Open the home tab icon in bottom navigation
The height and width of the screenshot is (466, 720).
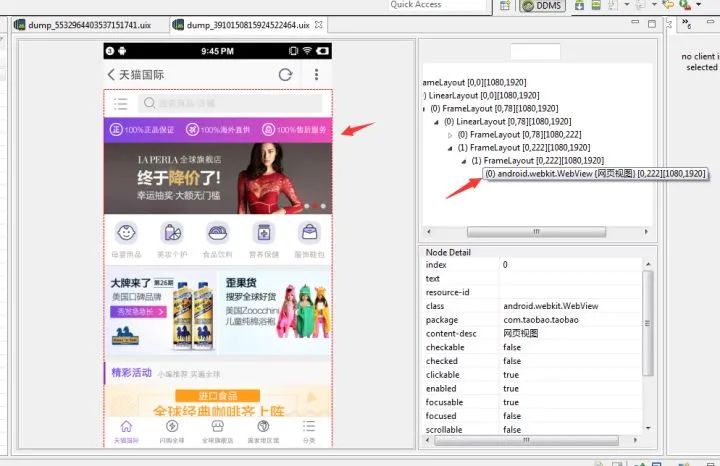point(126,427)
